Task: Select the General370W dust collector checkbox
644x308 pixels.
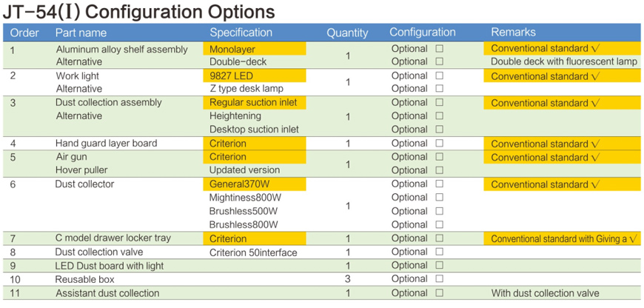Action: 440,184
